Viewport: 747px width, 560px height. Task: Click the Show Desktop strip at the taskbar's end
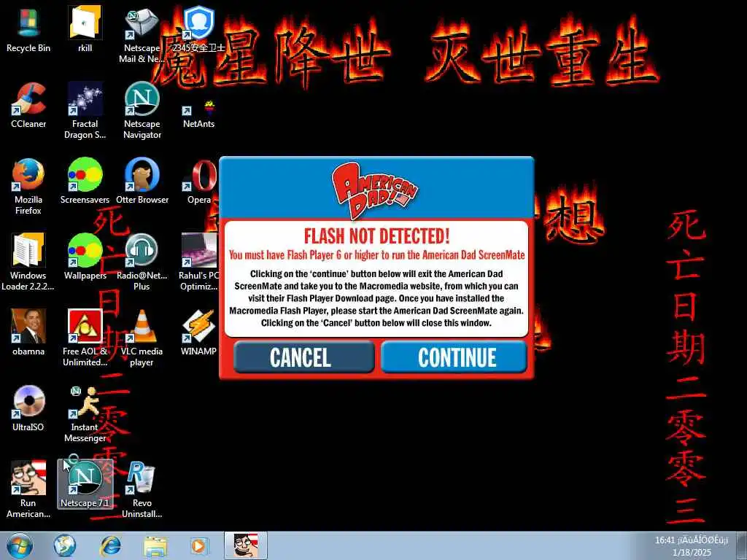[743, 545]
